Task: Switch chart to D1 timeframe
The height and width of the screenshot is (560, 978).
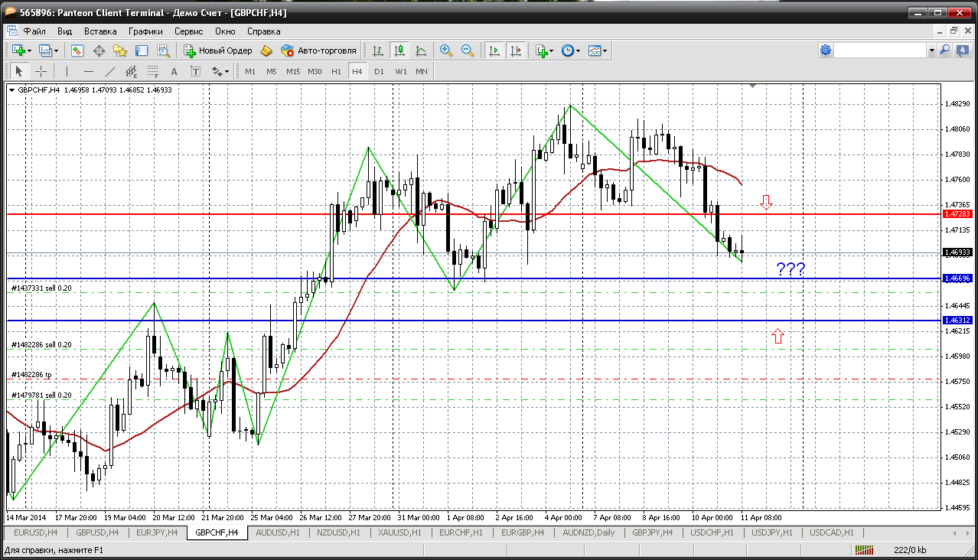Action: 379,71
